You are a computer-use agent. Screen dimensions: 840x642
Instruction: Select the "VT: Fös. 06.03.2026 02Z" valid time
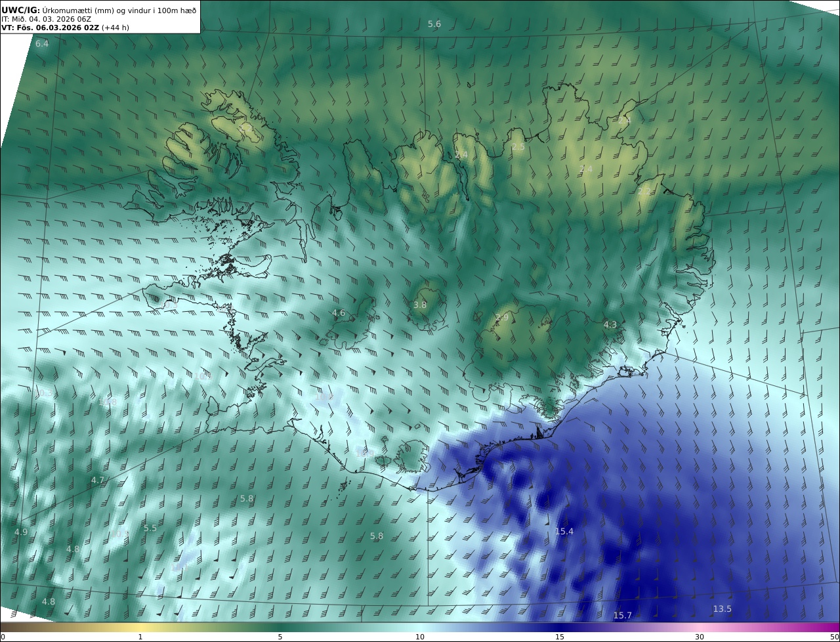point(50,28)
